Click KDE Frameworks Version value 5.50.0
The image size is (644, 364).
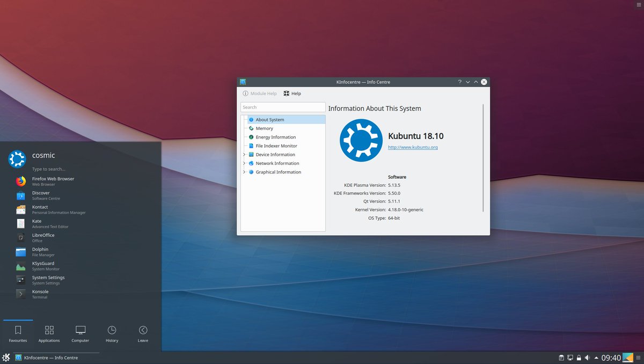click(394, 193)
